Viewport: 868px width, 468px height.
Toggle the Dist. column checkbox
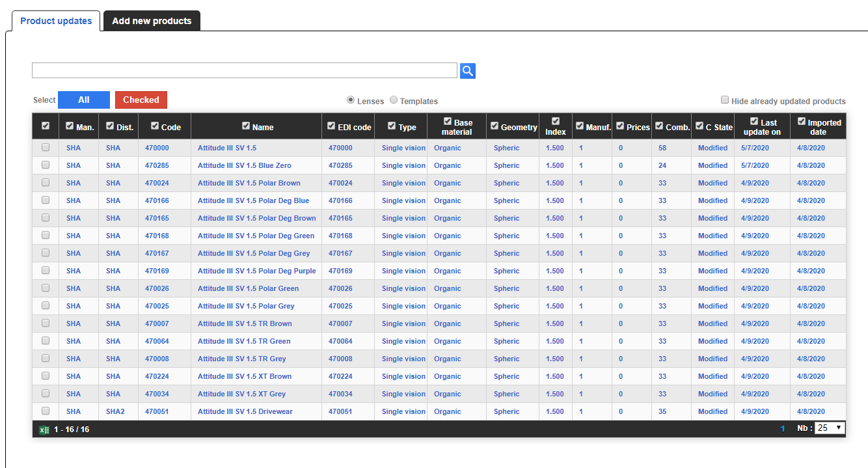coord(110,126)
